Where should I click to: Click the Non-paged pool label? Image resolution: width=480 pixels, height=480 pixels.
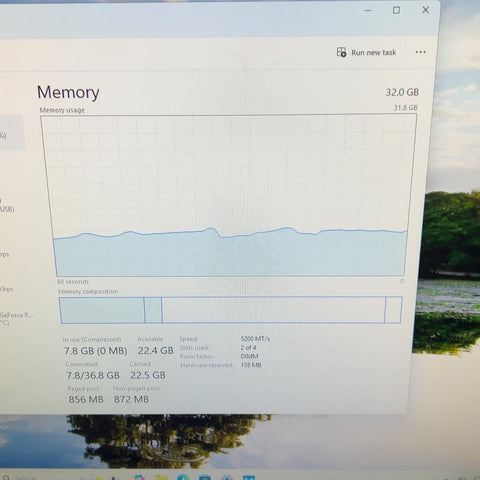click(136, 388)
